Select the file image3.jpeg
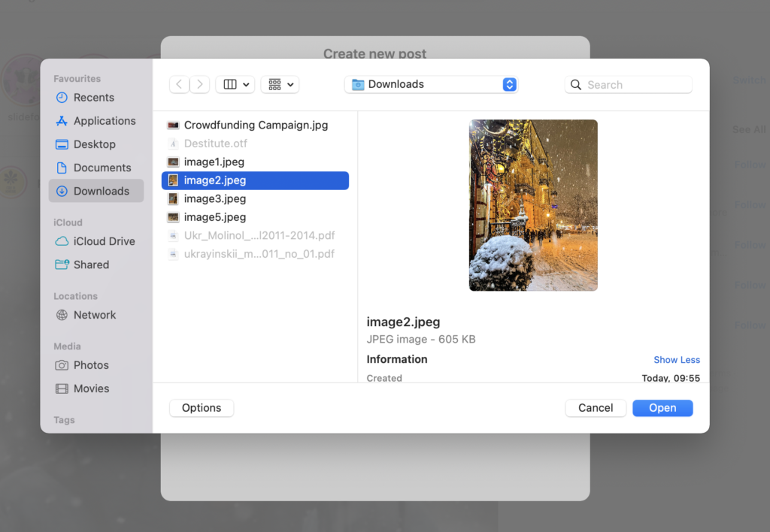Image resolution: width=770 pixels, height=532 pixels. 256,199
